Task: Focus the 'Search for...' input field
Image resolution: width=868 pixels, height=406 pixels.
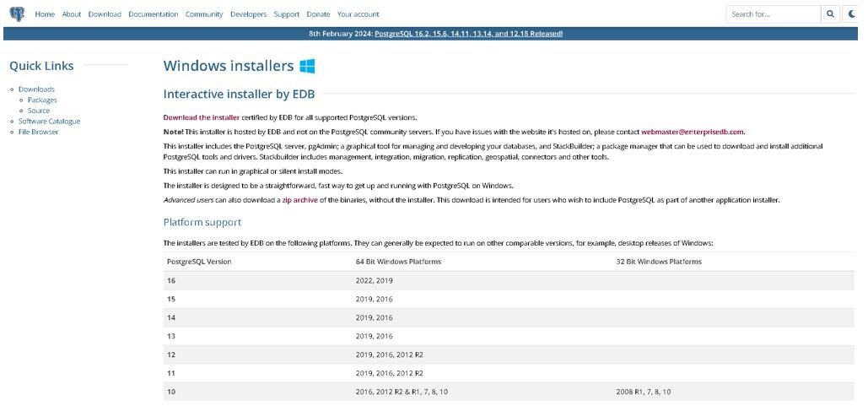Action: tap(774, 14)
